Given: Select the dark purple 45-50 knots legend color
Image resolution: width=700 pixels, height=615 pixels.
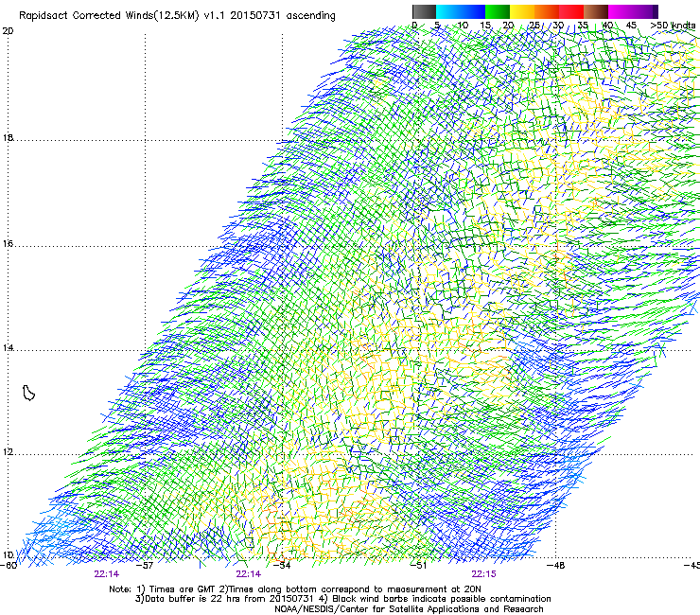Looking at the screenshot, I should [x=645, y=11].
